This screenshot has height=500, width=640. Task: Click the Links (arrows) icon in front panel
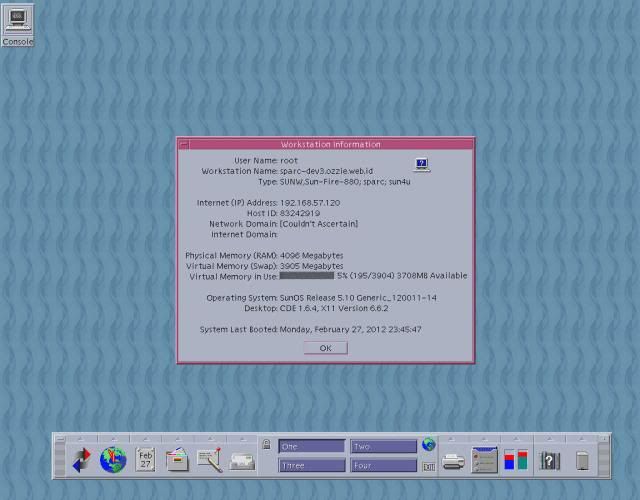81,460
